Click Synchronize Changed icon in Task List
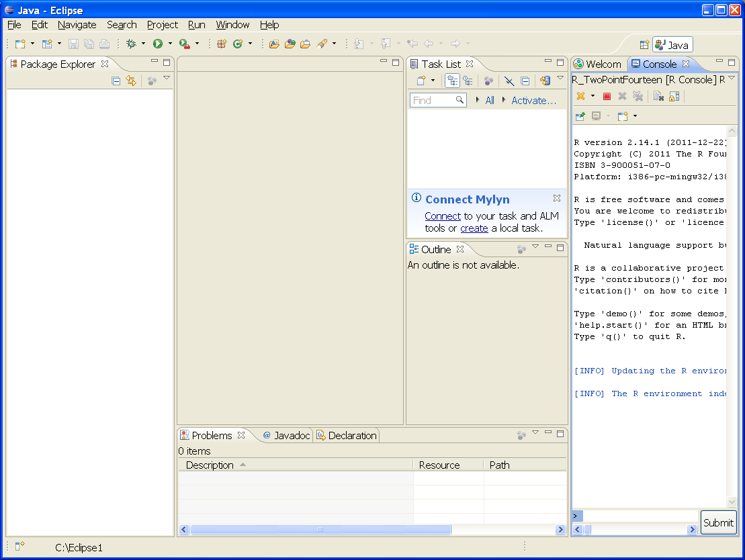This screenshot has width=745, height=560. point(545,81)
